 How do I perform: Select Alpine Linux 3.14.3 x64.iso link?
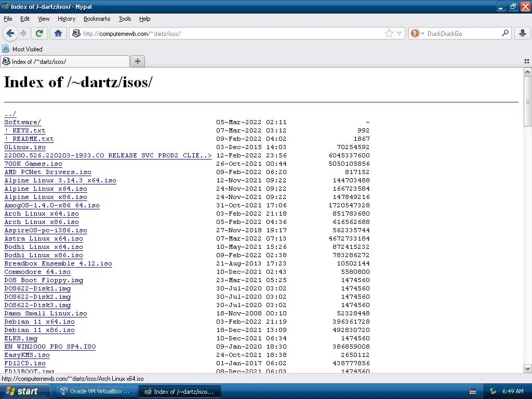click(x=60, y=180)
